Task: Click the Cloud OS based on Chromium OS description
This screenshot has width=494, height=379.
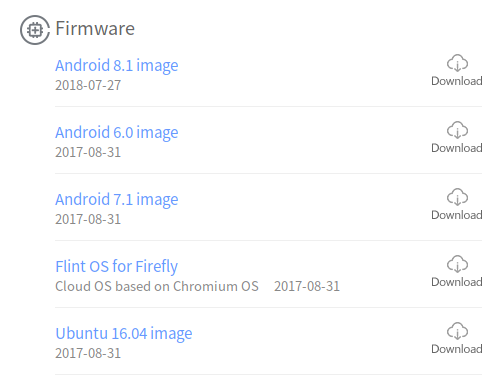Action: 157,286
